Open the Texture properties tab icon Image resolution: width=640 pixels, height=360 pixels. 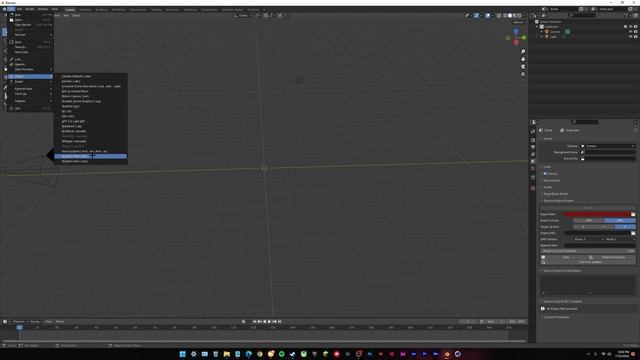tap(533, 188)
